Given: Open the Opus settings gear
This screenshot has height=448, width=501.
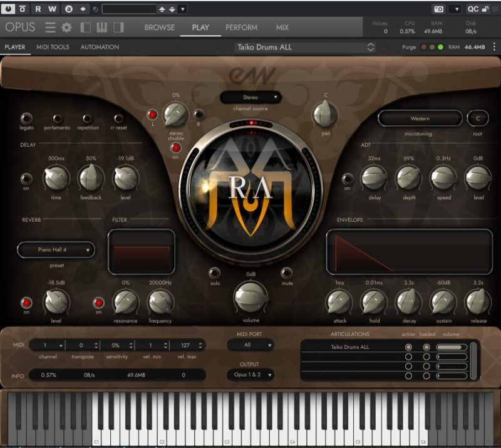Looking at the screenshot, I should coord(66,28).
